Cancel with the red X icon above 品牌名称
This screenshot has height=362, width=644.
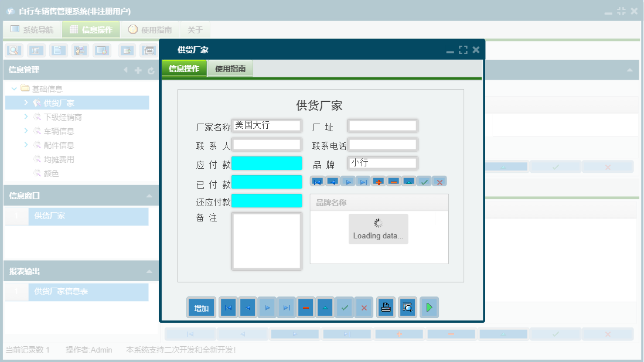coord(439,182)
